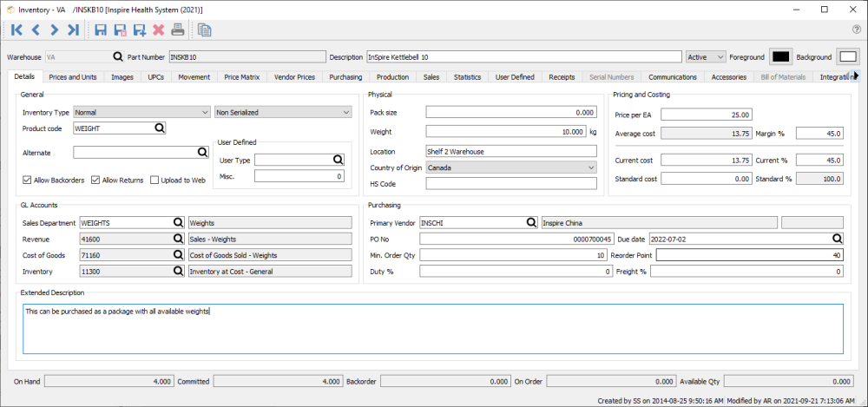Save the current inventory item
The image size is (868, 407).
[101, 30]
